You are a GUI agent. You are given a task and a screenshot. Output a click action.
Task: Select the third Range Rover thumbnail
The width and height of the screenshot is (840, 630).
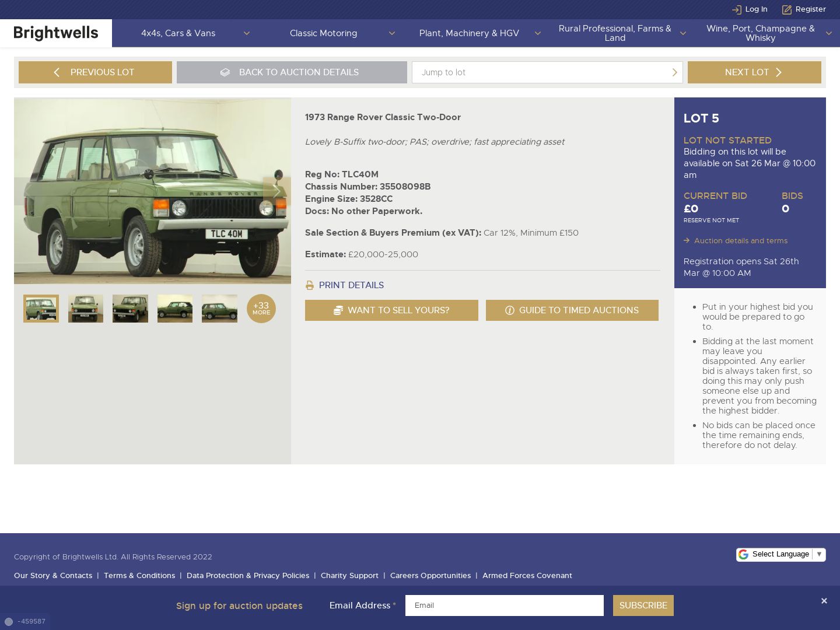click(x=130, y=309)
